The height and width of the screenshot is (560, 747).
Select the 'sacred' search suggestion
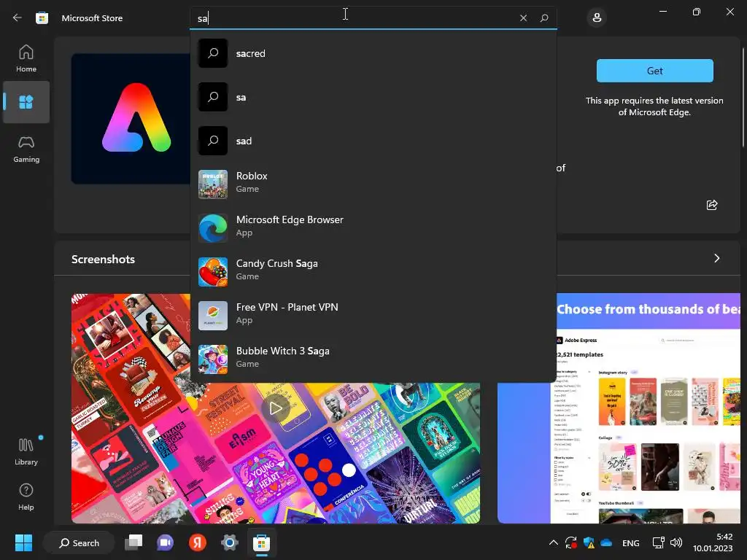(373, 53)
